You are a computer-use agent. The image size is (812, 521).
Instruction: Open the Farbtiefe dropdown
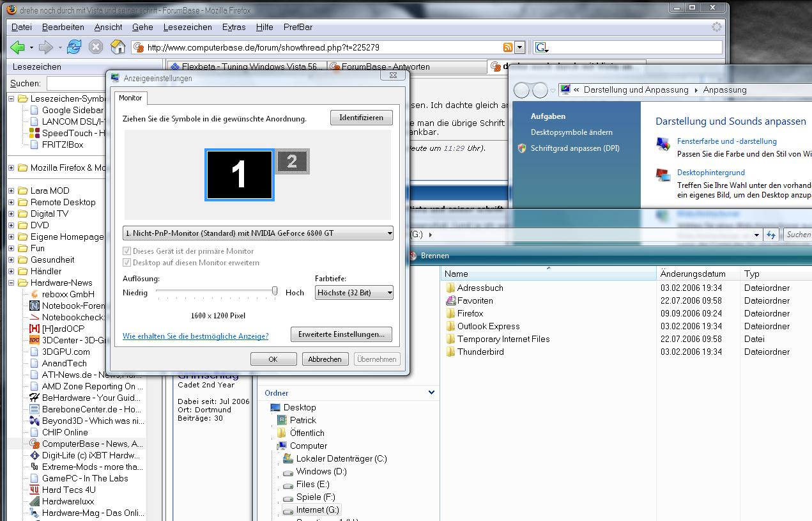(355, 293)
